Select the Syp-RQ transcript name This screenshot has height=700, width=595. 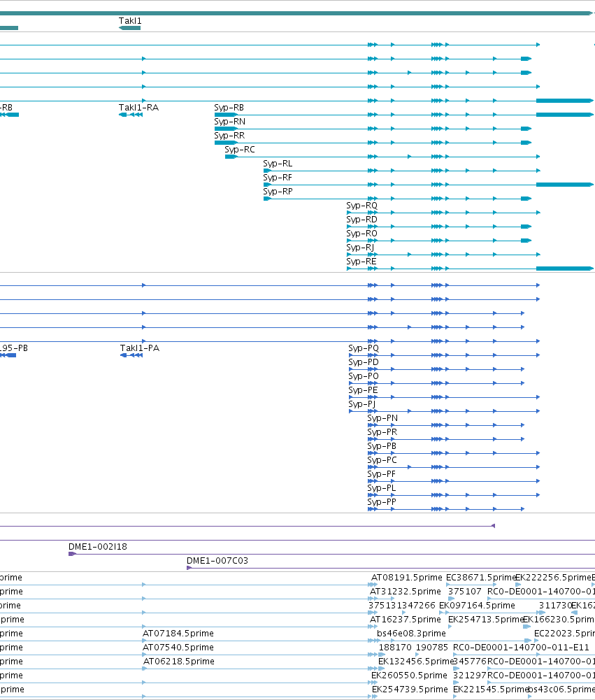[x=362, y=206]
